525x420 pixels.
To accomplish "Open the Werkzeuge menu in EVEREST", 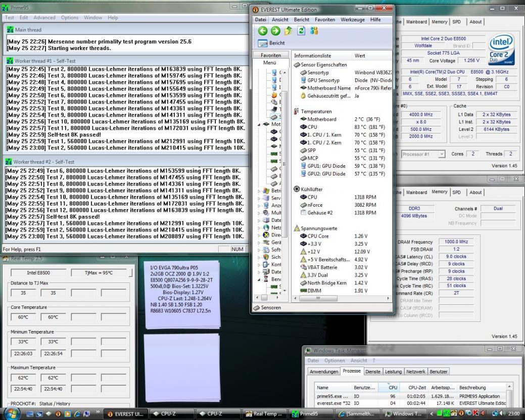I will coord(353,20).
